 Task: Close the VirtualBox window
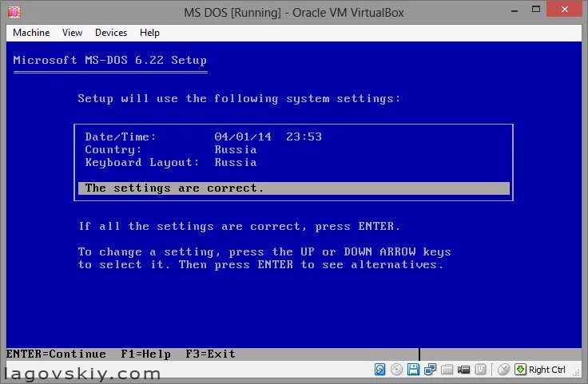(x=564, y=9)
